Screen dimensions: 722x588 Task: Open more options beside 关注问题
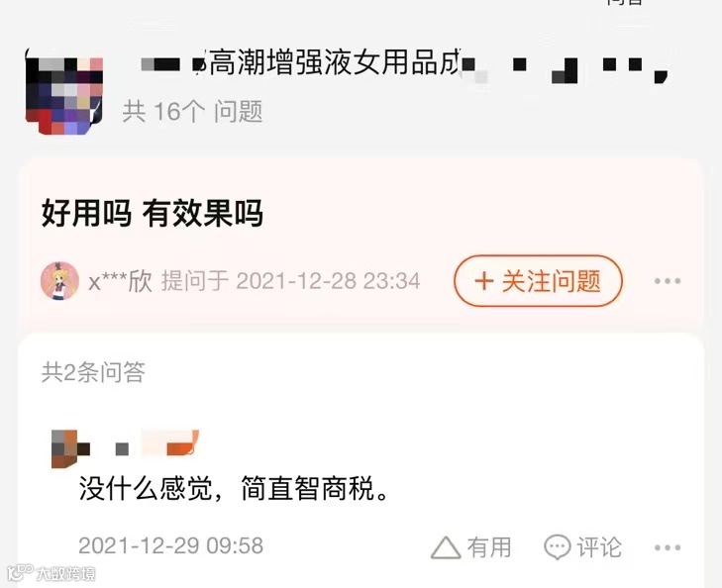(668, 281)
